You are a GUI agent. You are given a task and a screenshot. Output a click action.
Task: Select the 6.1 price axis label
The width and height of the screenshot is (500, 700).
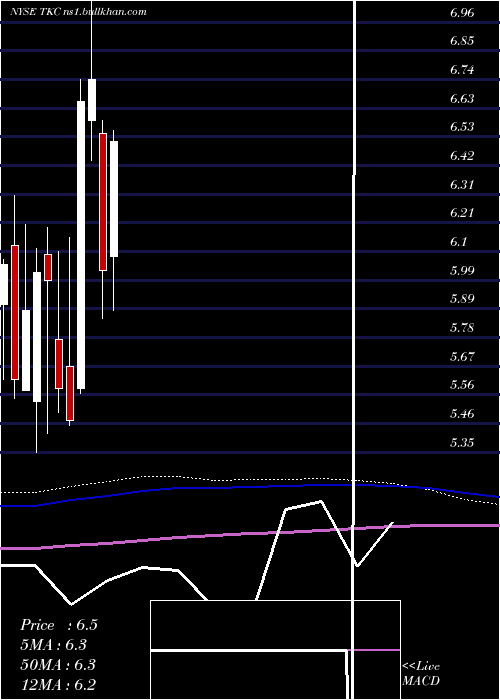point(458,242)
